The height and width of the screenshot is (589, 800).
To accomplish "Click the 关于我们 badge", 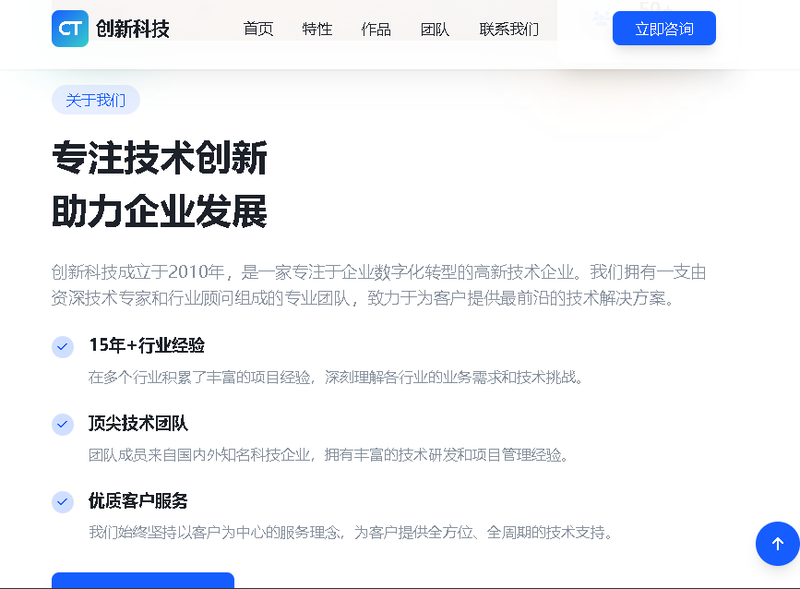I will coord(95,100).
